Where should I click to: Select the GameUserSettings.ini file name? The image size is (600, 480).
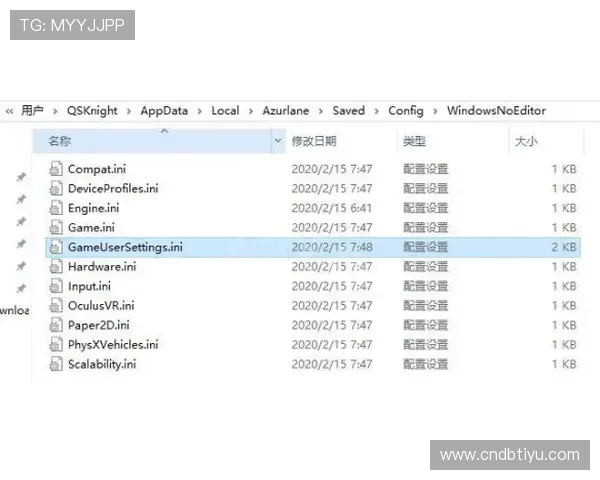[125, 247]
